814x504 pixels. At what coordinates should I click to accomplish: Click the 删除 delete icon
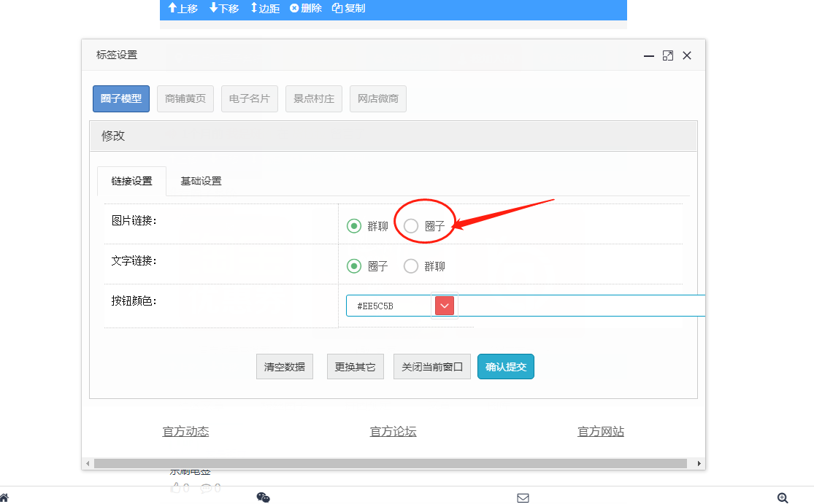click(294, 8)
